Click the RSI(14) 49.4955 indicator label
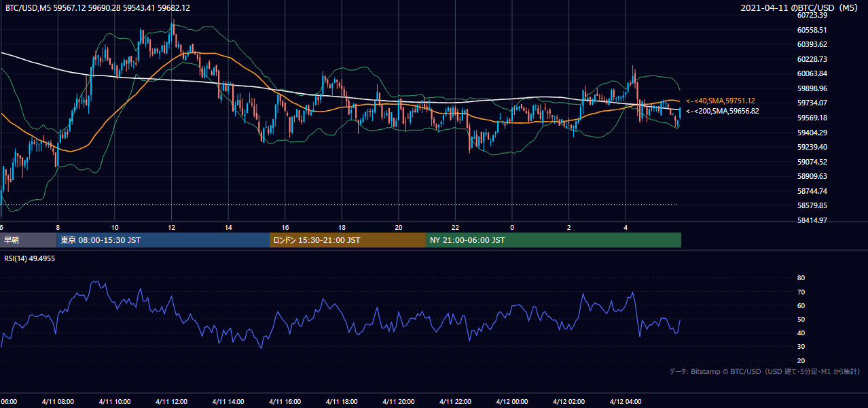The width and height of the screenshot is (868, 408). click(30, 258)
